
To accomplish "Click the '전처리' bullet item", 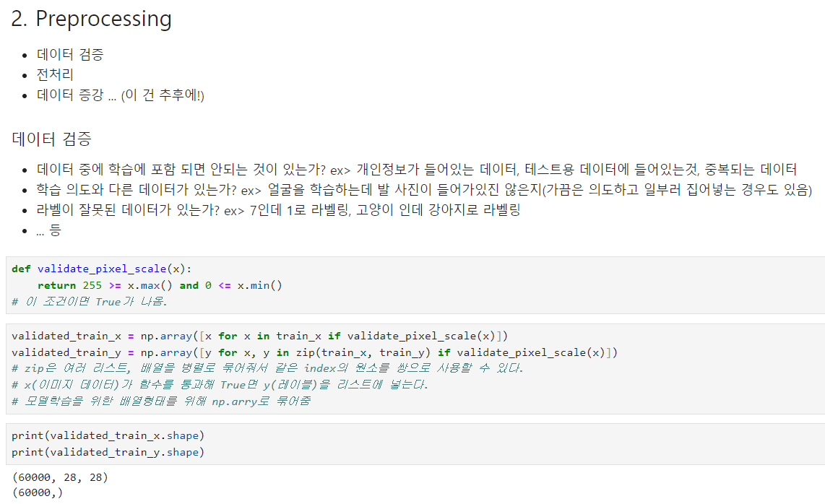I will (x=55, y=74).
